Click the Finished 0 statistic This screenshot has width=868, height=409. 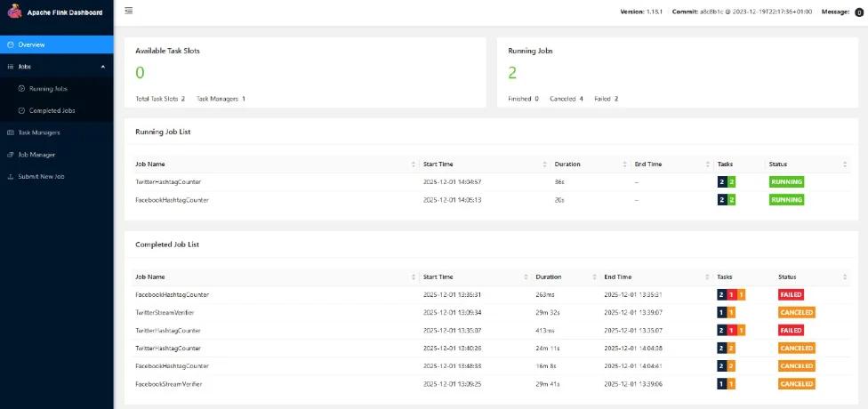tap(523, 99)
